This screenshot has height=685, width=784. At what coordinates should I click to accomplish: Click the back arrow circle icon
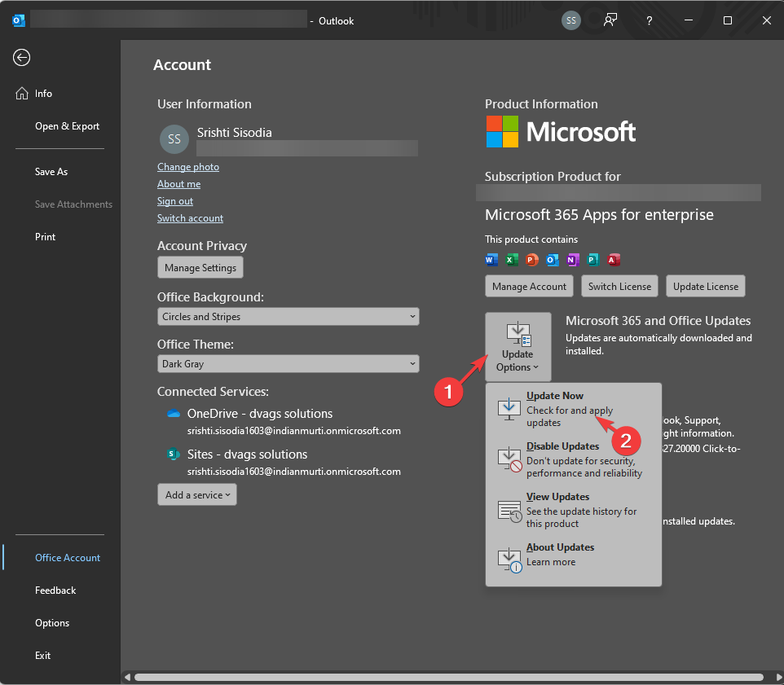point(22,57)
